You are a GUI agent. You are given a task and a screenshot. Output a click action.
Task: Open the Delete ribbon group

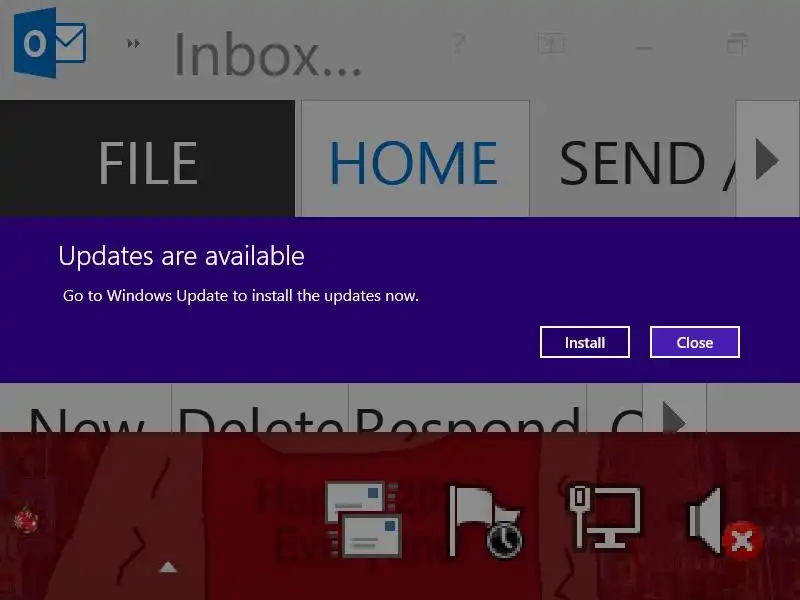coord(260,408)
